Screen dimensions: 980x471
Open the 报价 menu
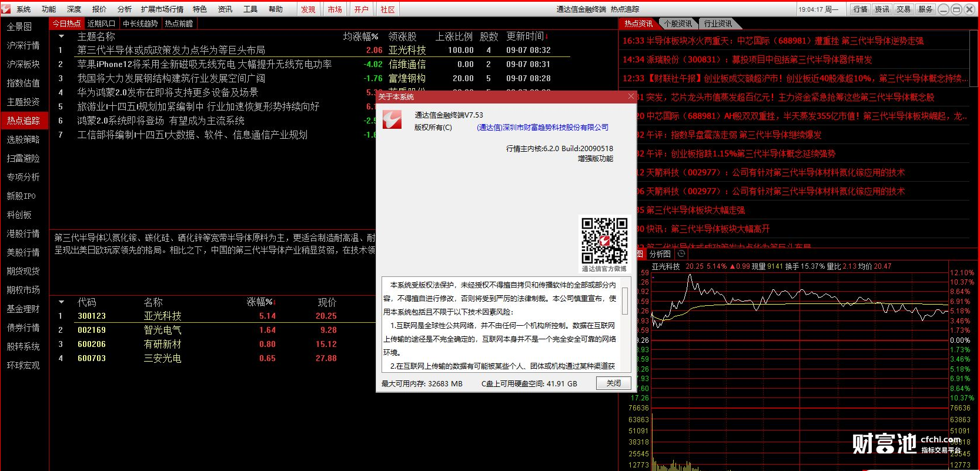coord(99,9)
